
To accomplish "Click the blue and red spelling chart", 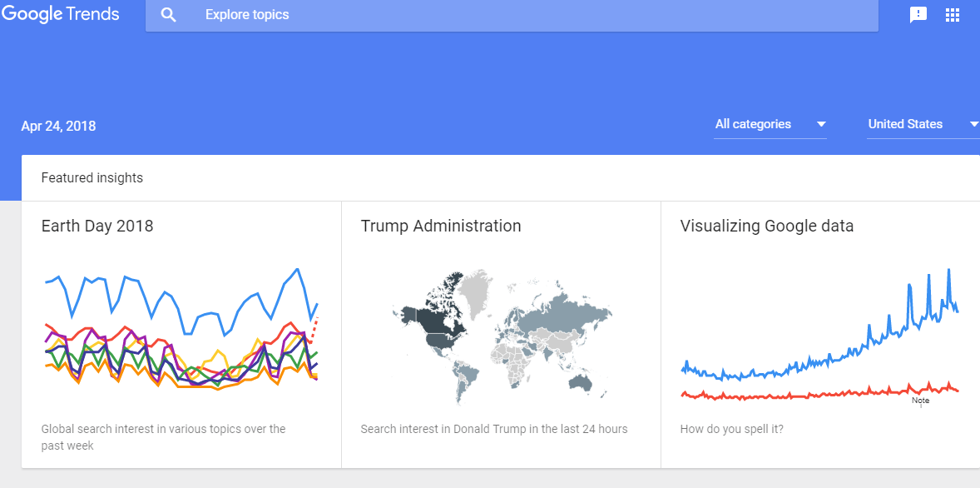I will [x=820, y=335].
